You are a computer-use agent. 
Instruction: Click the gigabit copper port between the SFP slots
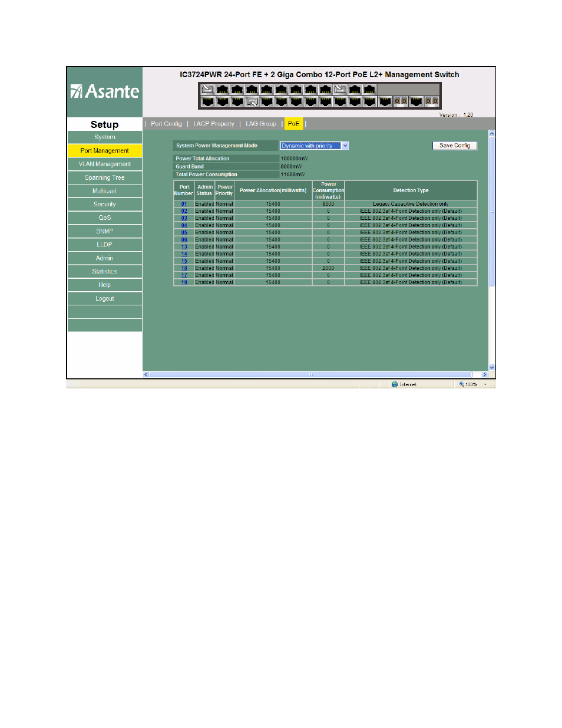click(x=416, y=101)
